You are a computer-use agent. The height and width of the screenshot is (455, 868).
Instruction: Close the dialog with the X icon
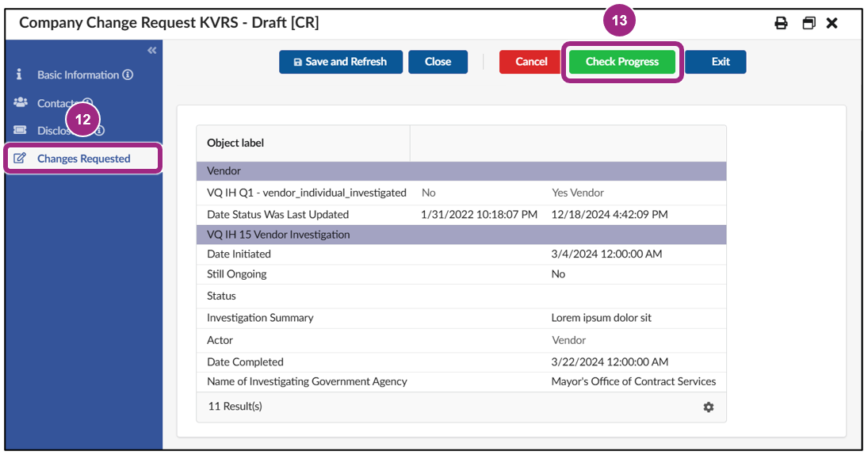tap(832, 23)
